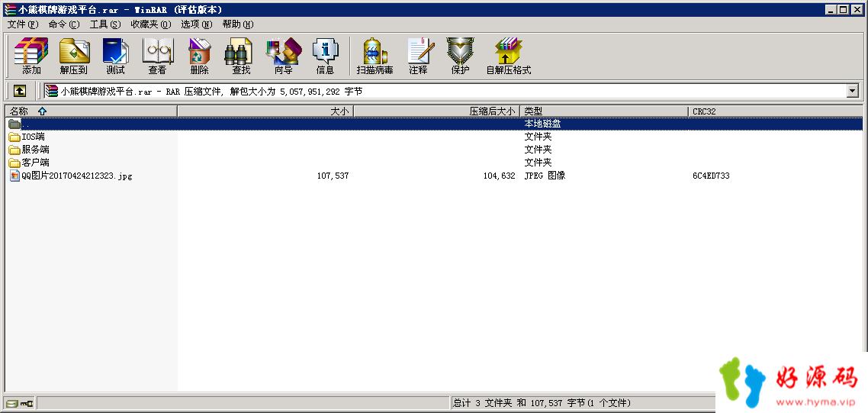Click the IOS端 folder icon

(x=14, y=137)
